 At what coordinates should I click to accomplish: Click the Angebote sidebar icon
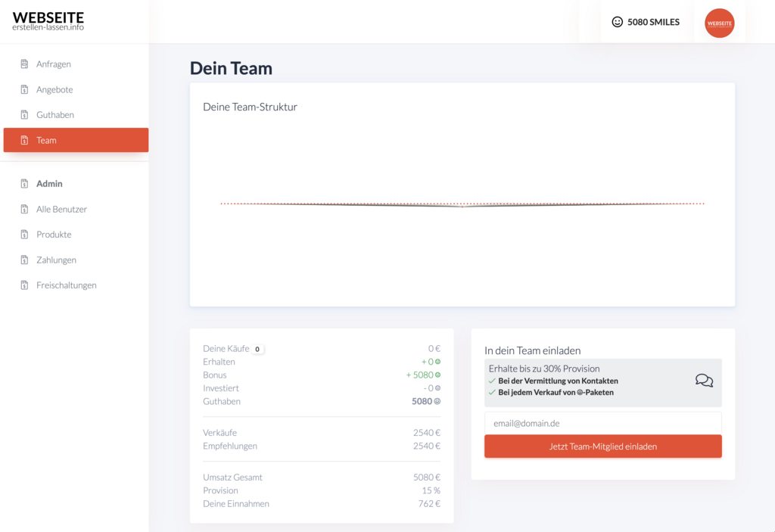(x=24, y=90)
